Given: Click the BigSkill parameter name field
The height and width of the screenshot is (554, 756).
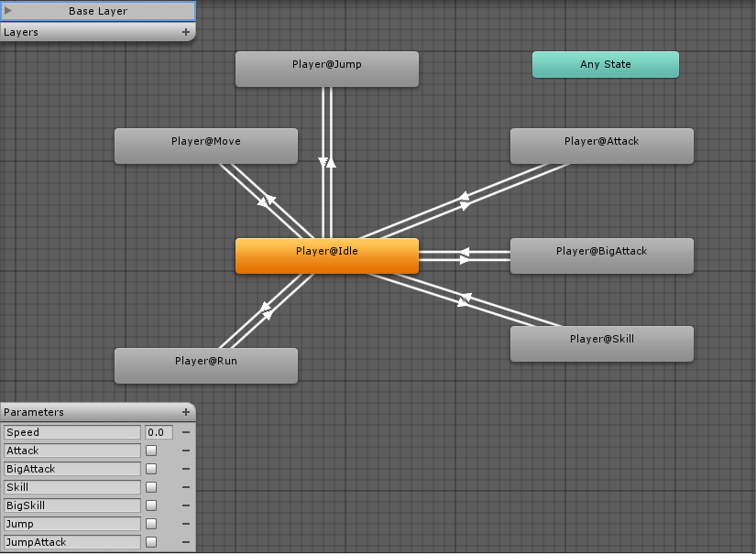Looking at the screenshot, I should (72, 505).
